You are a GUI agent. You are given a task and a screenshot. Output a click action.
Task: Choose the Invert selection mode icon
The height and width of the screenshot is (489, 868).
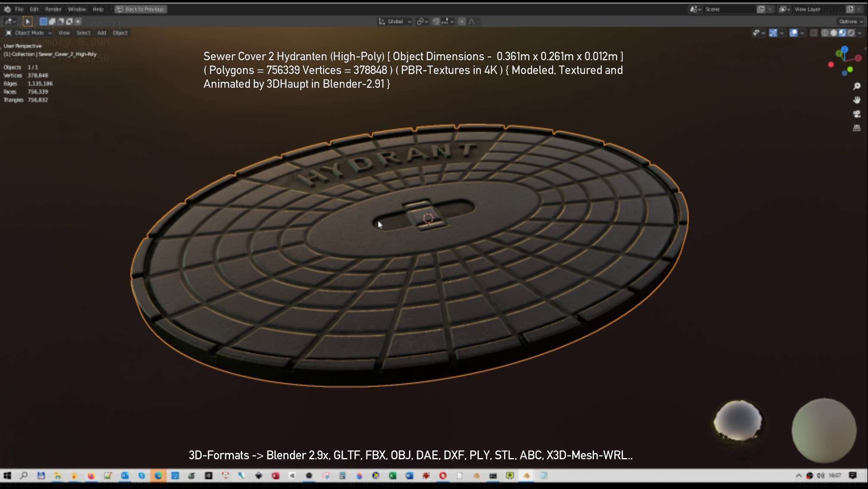[69, 21]
